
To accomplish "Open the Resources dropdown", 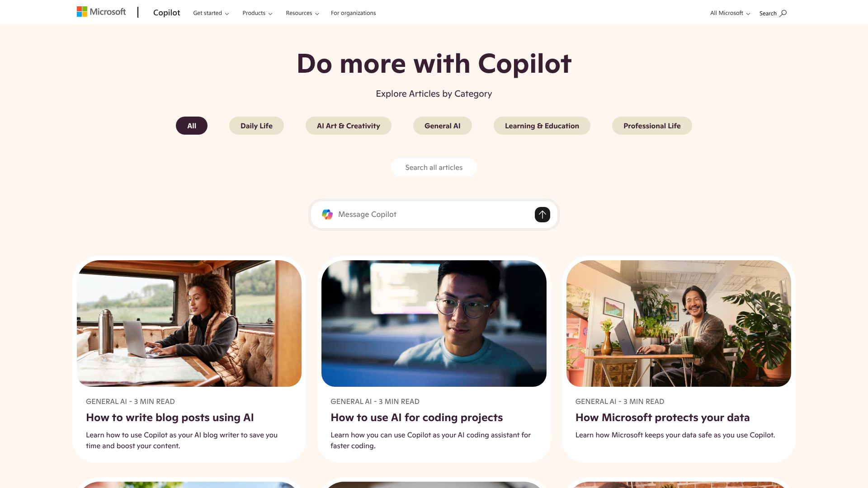I will pos(302,13).
